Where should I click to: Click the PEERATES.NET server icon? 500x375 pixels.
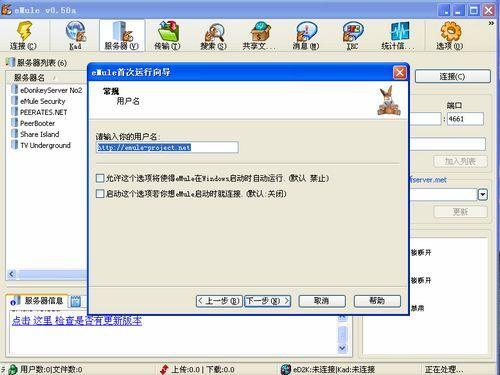coord(15,112)
